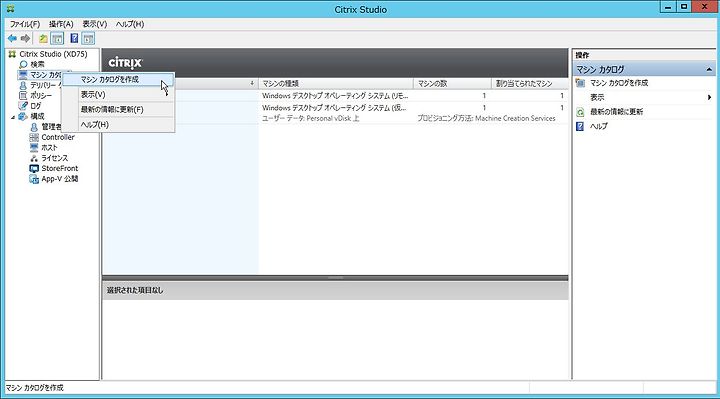Click the 選択された項目なし details header

(335, 290)
